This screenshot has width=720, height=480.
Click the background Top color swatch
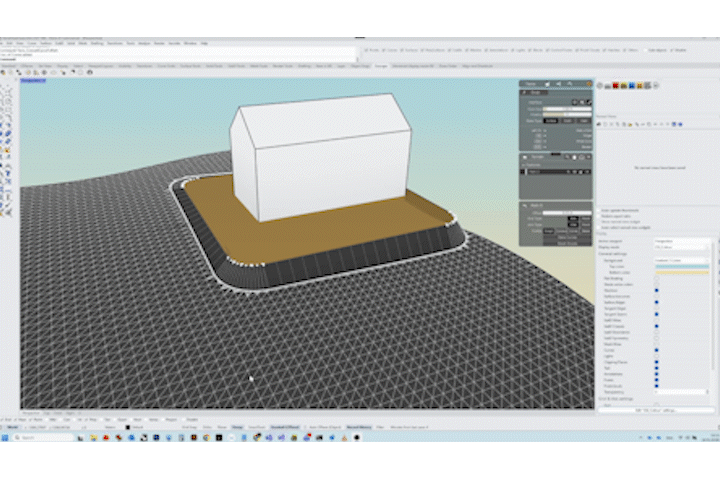click(x=682, y=267)
